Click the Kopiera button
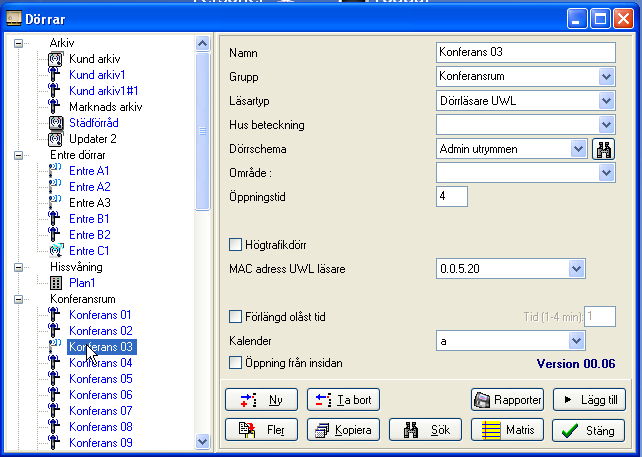Image resolution: width=642 pixels, height=457 pixels. [343, 430]
